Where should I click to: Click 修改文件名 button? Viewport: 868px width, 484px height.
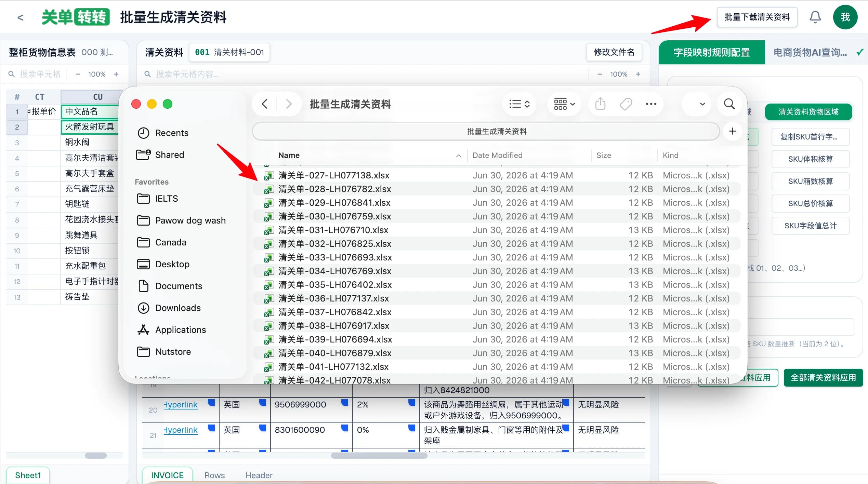click(614, 52)
